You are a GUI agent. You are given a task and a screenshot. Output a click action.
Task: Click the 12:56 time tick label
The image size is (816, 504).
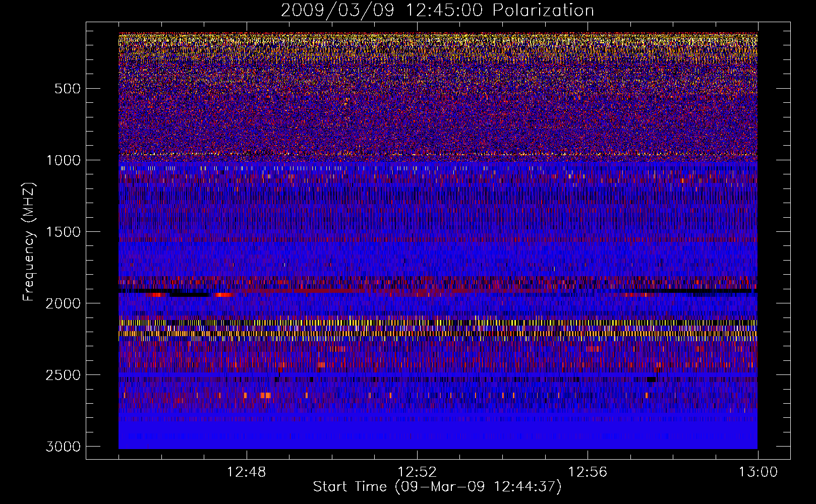(588, 472)
